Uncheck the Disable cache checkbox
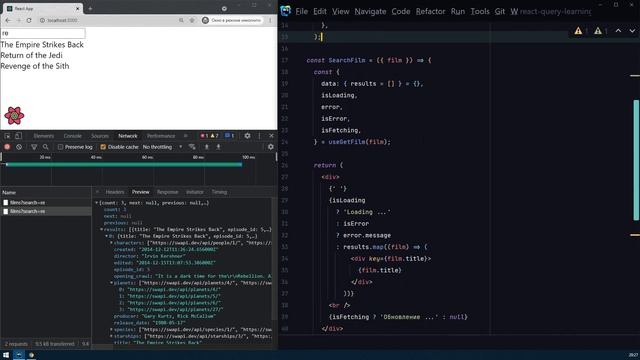This screenshot has width=640, height=360. tap(103, 147)
